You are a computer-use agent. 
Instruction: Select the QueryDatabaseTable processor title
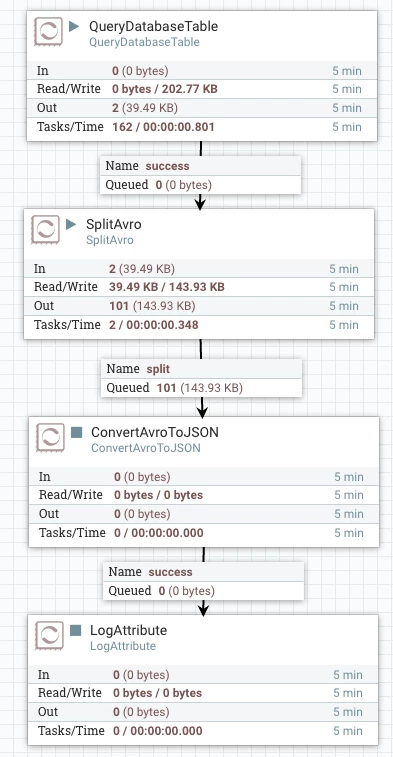(154, 26)
